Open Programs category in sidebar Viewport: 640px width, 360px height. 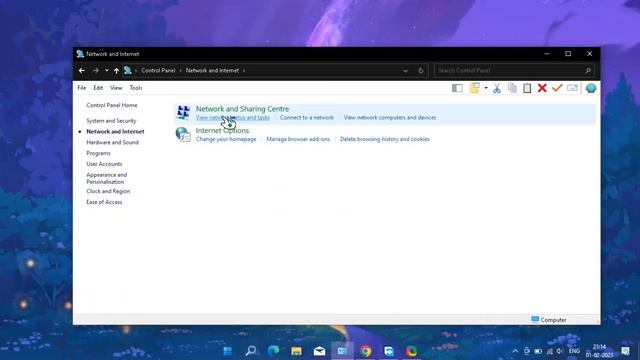[x=98, y=153]
